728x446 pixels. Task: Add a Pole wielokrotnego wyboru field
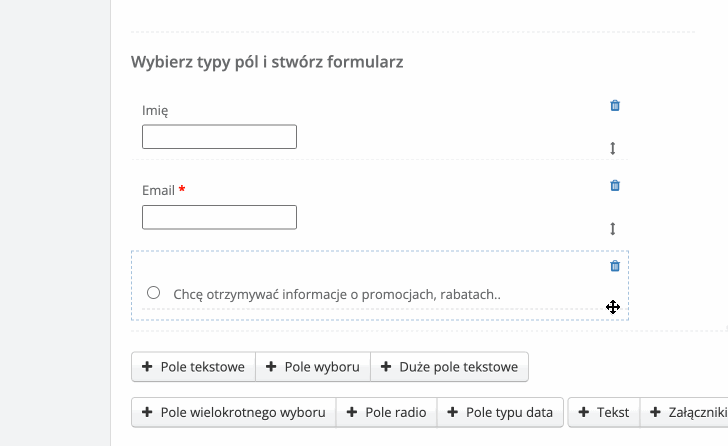coord(233,412)
